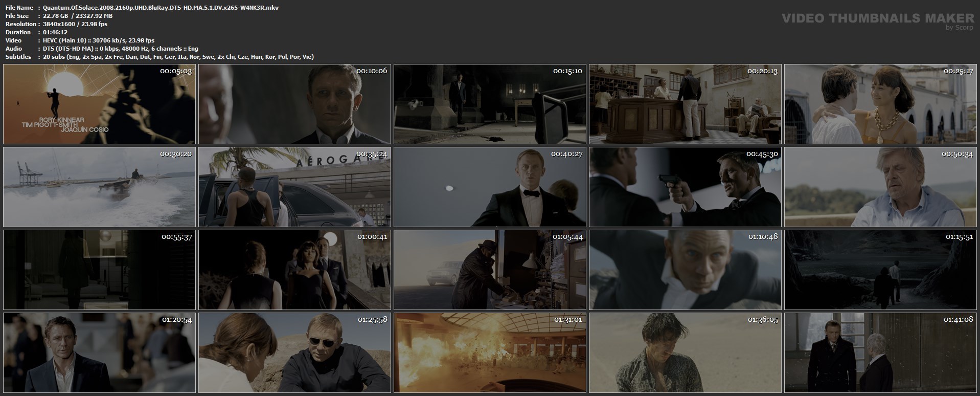Screen dimensions: 980x396
Task: Pick the final thumbnail at 01:41:08
Action: (x=880, y=353)
